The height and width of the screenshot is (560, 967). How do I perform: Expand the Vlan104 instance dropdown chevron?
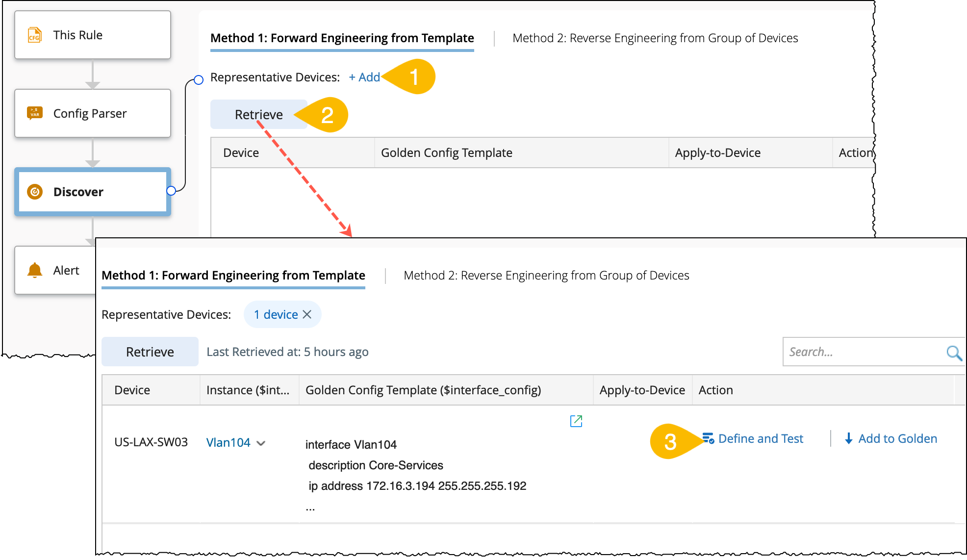(261, 443)
